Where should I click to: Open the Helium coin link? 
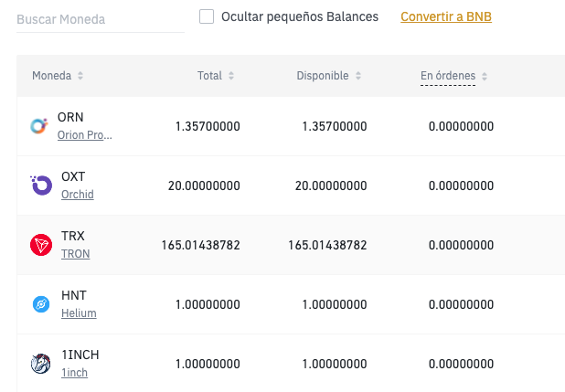pos(79,313)
